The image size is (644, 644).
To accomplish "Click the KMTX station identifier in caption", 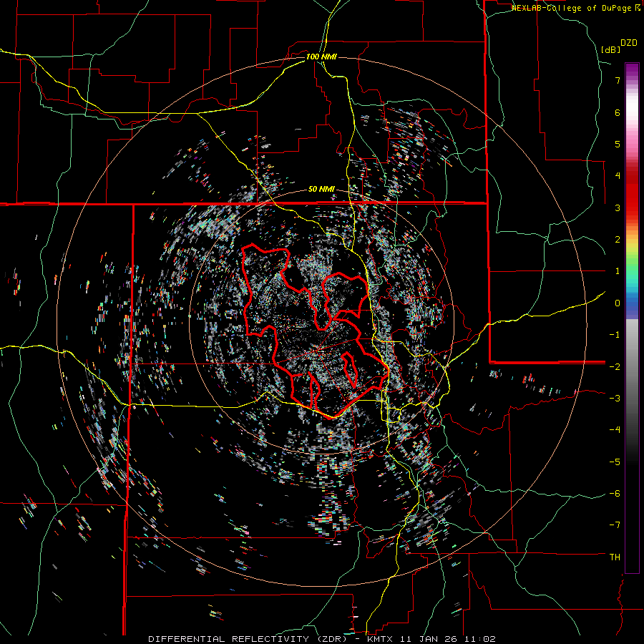I will (379, 639).
